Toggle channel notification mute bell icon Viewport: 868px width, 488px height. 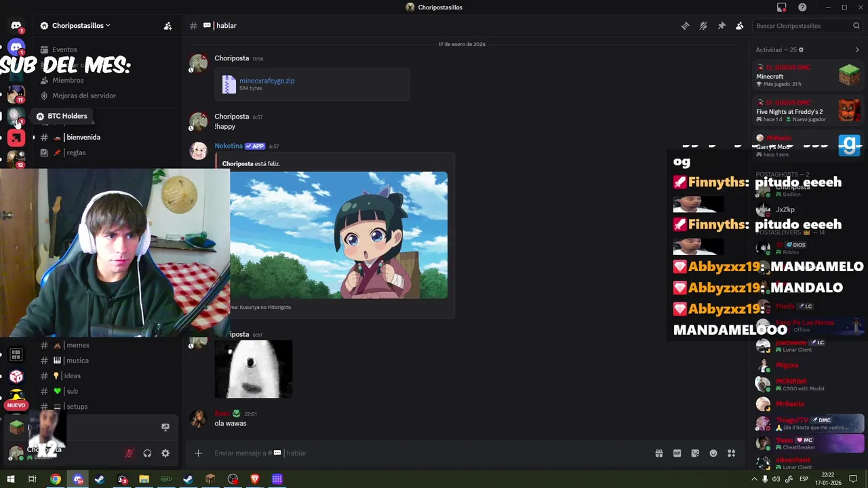pyautogui.click(x=703, y=26)
